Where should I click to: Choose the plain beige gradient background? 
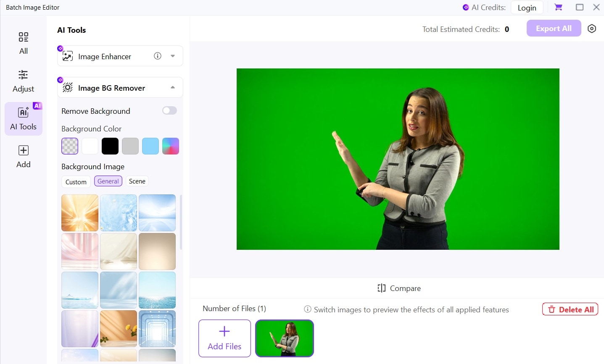click(157, 251)
